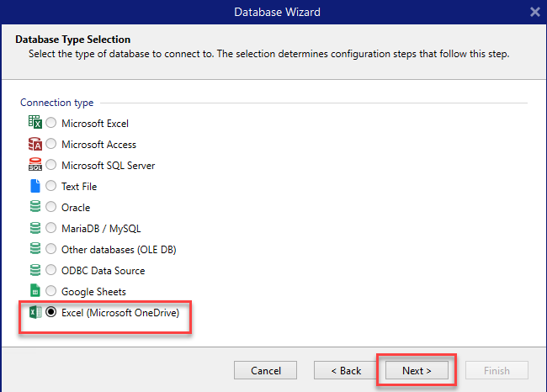Choose Oracle as the connection type

(x=51, y=208)
